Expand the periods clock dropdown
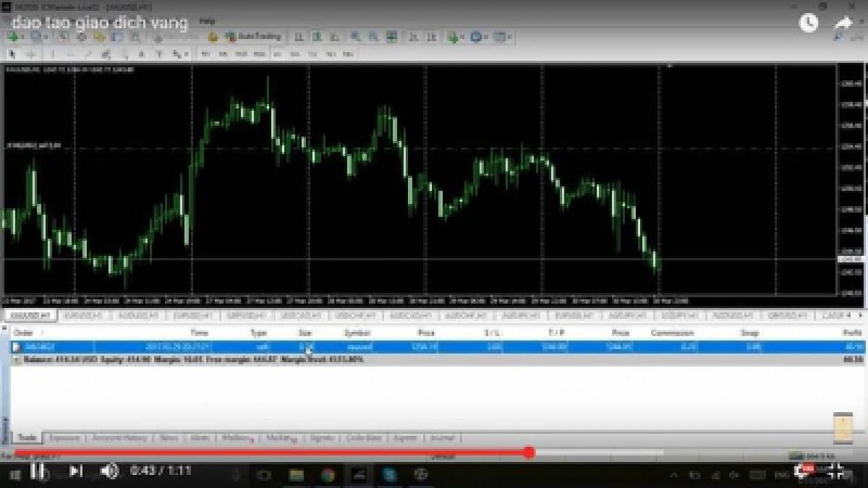 [487, 37]
